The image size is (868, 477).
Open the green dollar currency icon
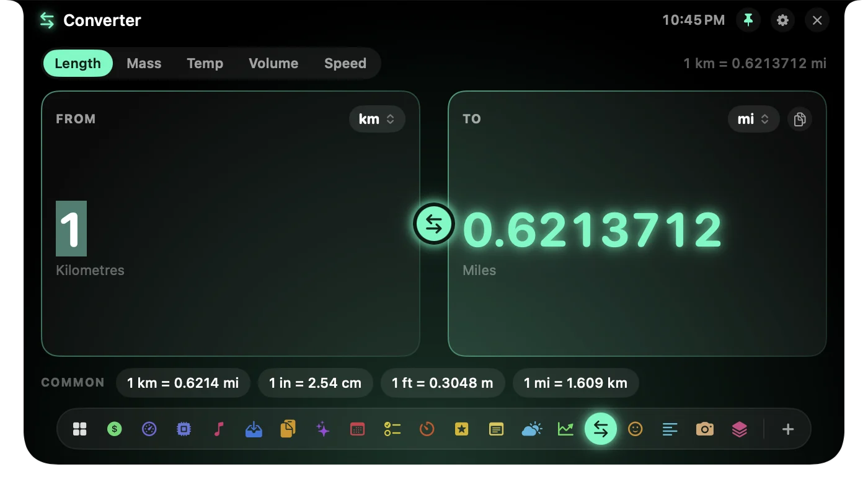[114, 429]
